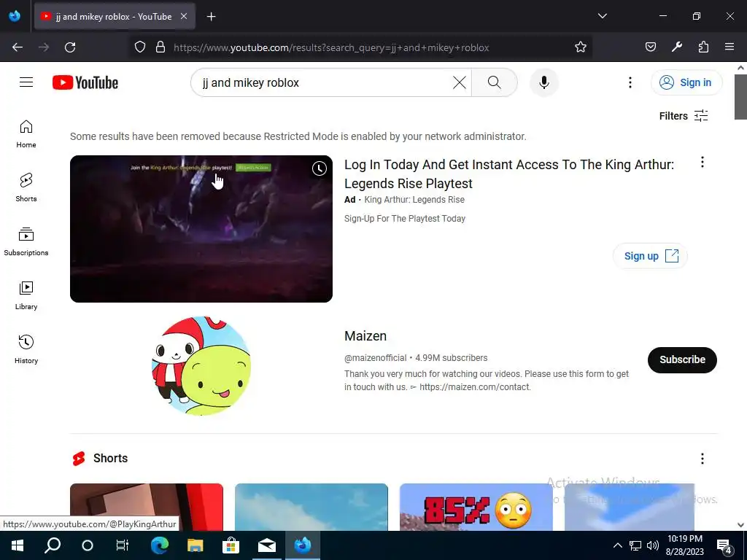The height and width of the screenshot is (560, 747).
Task: Open YouTube settings three-dot menu
Action: click(x=630, y=82)
